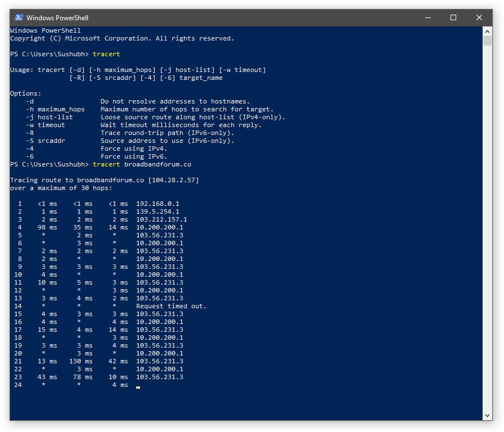Click the IP address 192.168.0.1 at hop 1
This screenshot has width=504, height=432.
pos(157,204)
